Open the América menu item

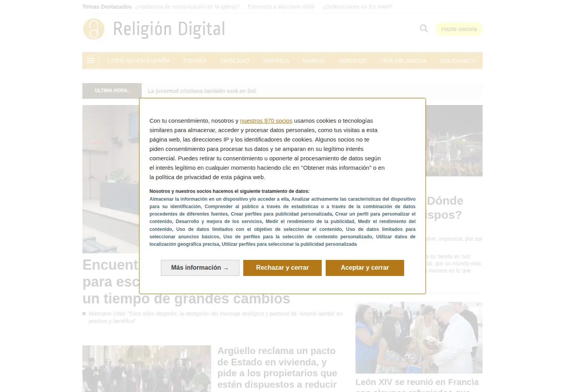point(276,61)
